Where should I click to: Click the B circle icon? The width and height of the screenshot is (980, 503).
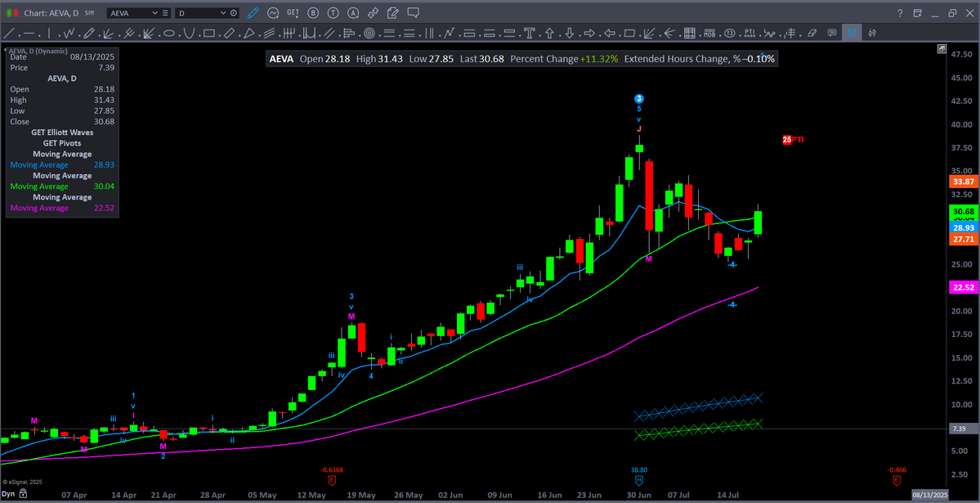tap(313, 12)
